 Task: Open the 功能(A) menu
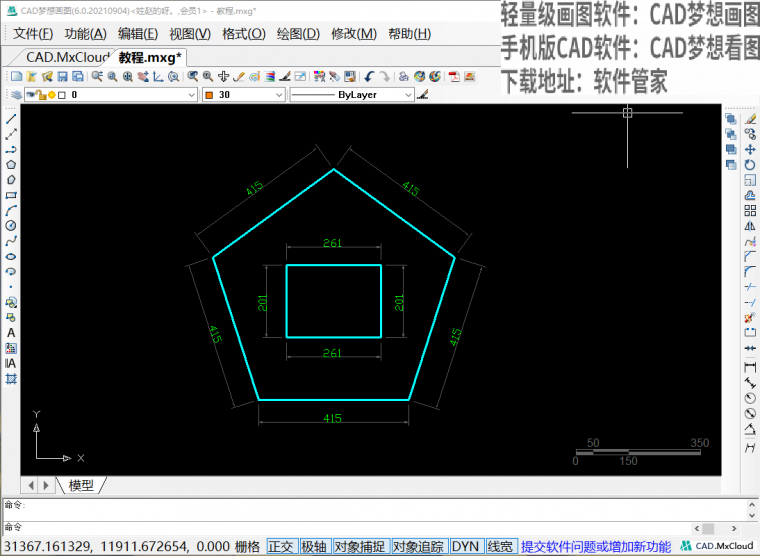[x=85, y=34]
